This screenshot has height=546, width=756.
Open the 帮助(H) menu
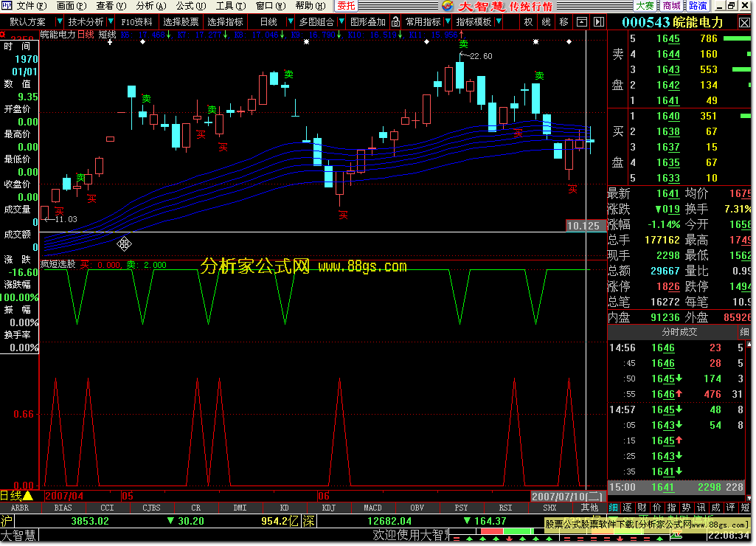coord(311,6)
